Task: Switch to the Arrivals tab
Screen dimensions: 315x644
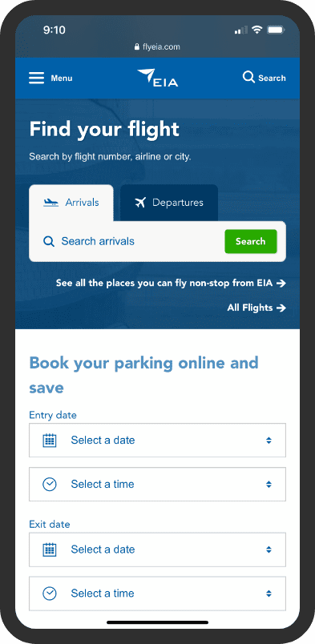Action: click(71, 203)
